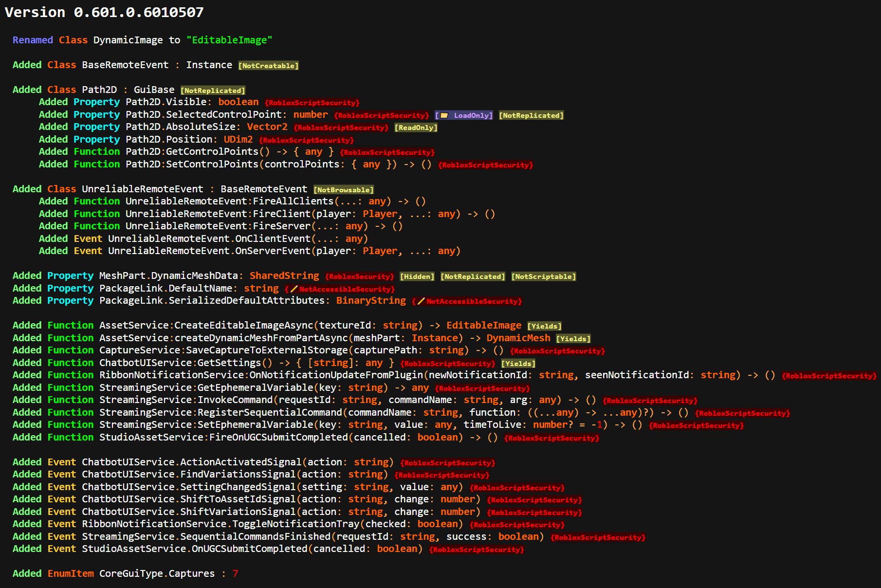Click "CaptureService:SaveCaptureToExternalStorage" function
The height and width of the screenshot is (588, 881).
[x=224, y=350]
